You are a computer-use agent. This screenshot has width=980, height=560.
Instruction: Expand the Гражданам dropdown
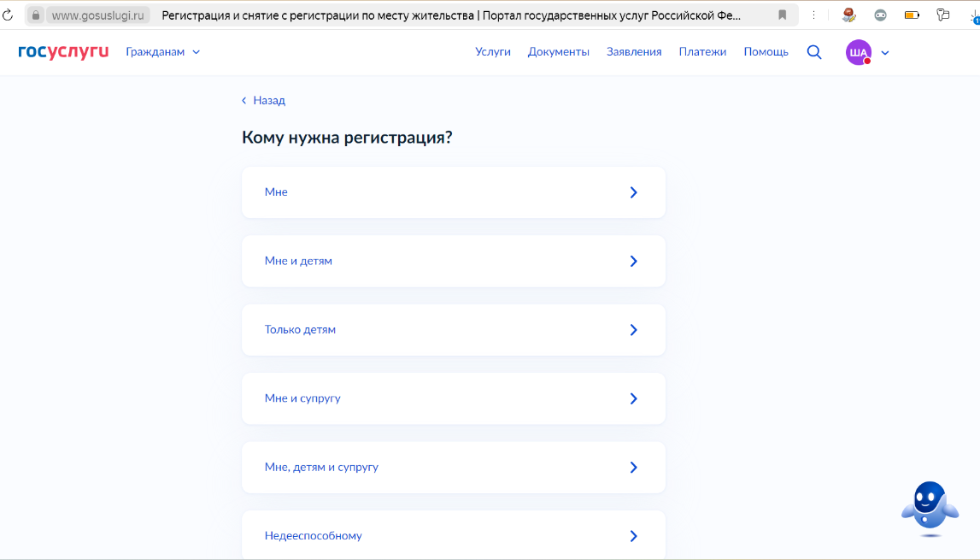162,52
